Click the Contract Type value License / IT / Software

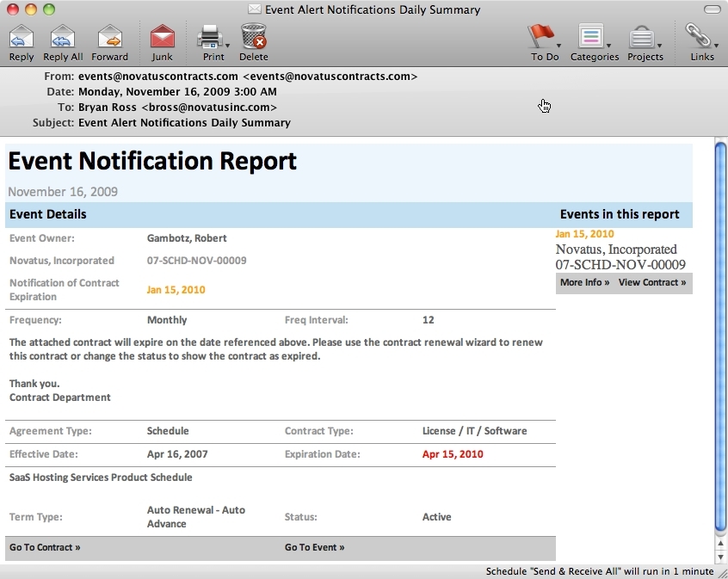tap(474, 431)
